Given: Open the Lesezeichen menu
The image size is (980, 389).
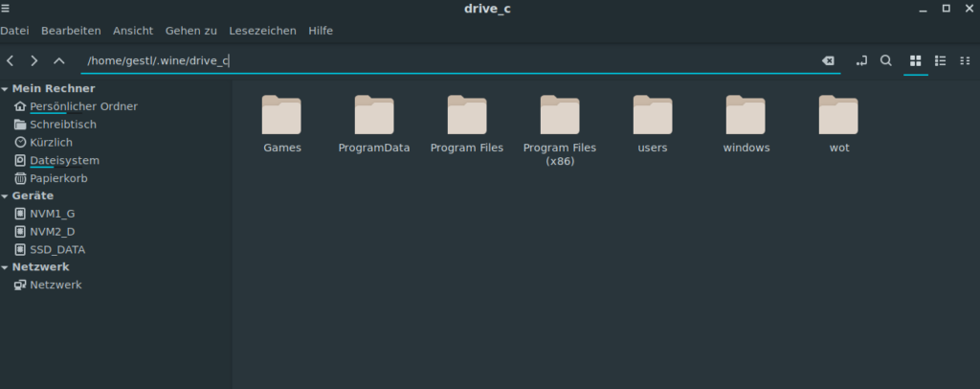Looking at the screenshot, I should point(262,31).
